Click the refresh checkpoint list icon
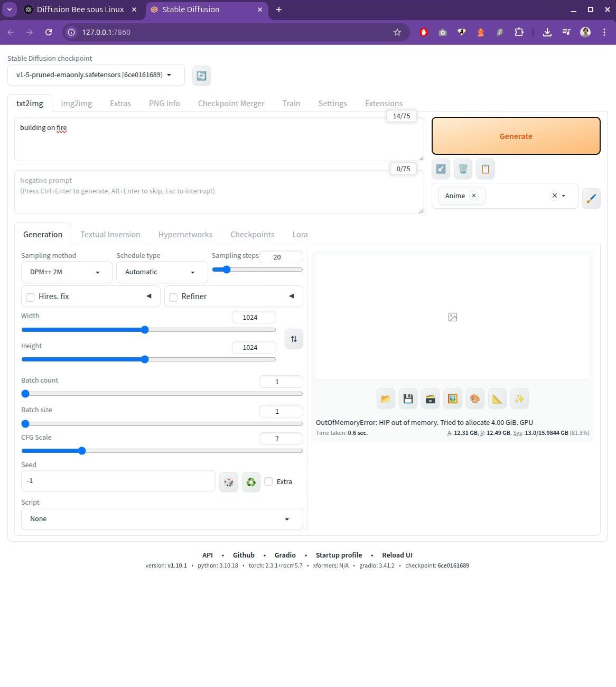 pyautogui.click(x=201, y=76)
